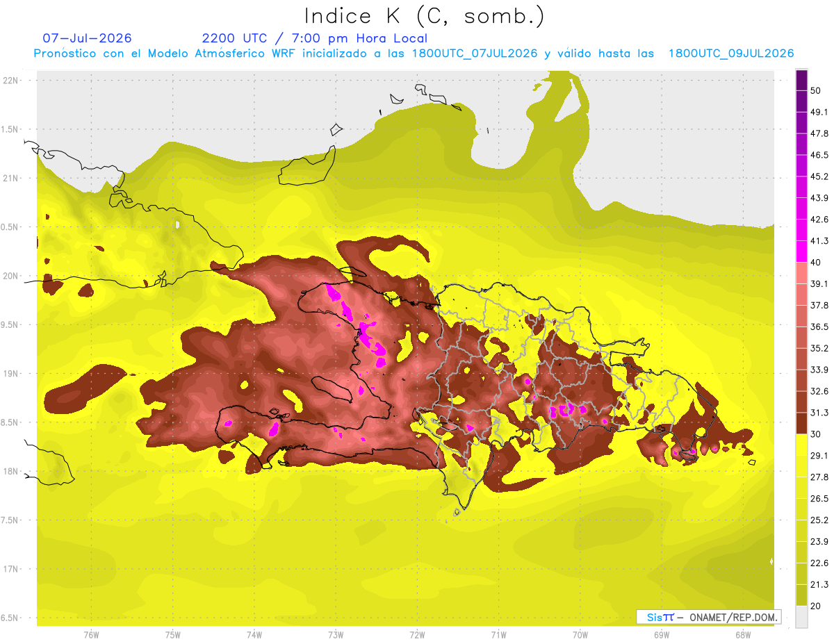Screen dimensions: 834x644
Task: Click the "74W" longitude label
Action: pos(254,634)
